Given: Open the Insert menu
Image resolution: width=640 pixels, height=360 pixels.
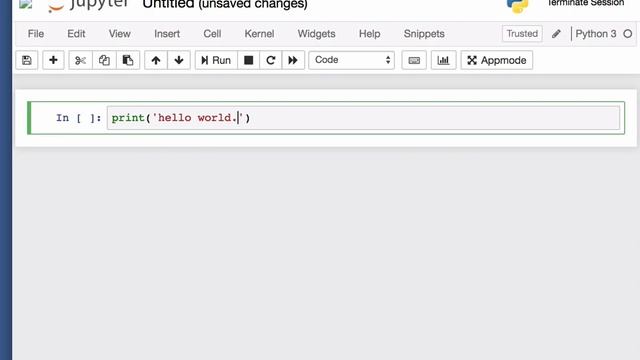Looking at the screenshot, I should [167, 34].
